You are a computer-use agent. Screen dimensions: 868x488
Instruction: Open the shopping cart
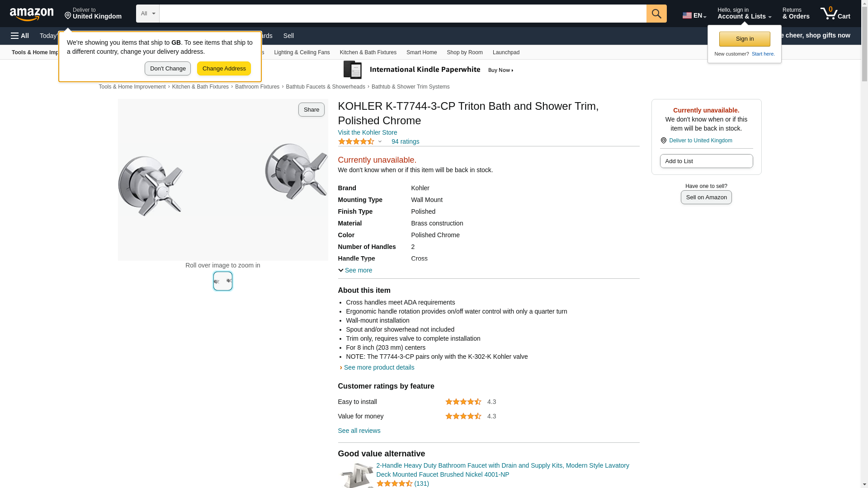(x=835, y=14)
